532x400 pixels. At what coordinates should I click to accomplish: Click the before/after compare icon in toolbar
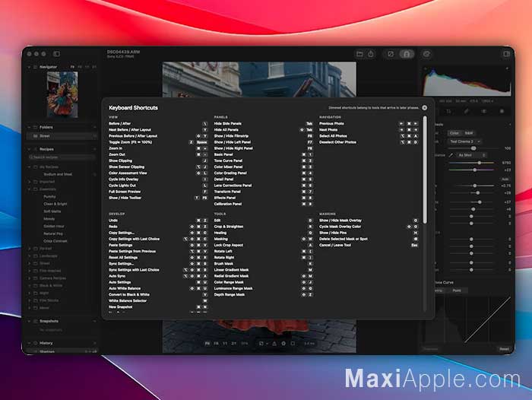(391, 54)
